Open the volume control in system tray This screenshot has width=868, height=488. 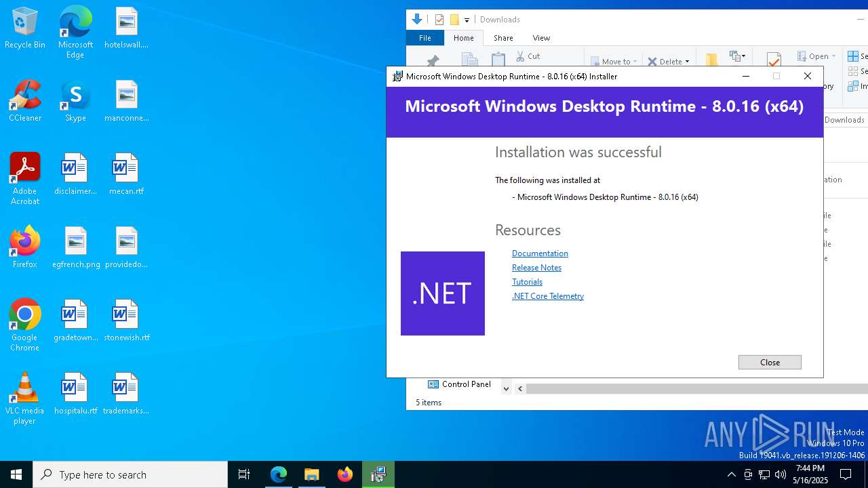pos(781,474)
